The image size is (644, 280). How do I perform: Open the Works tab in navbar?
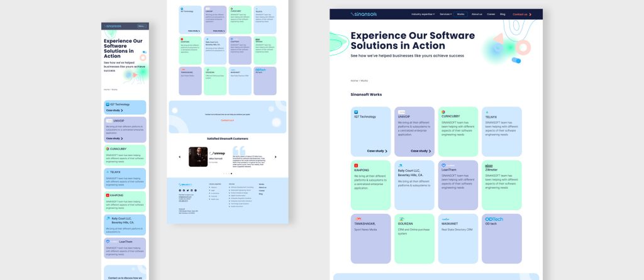pos(461,14)
